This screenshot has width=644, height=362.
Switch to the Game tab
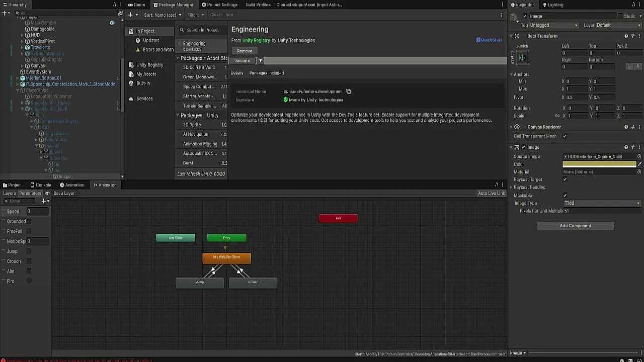click(x=136, y=5)
